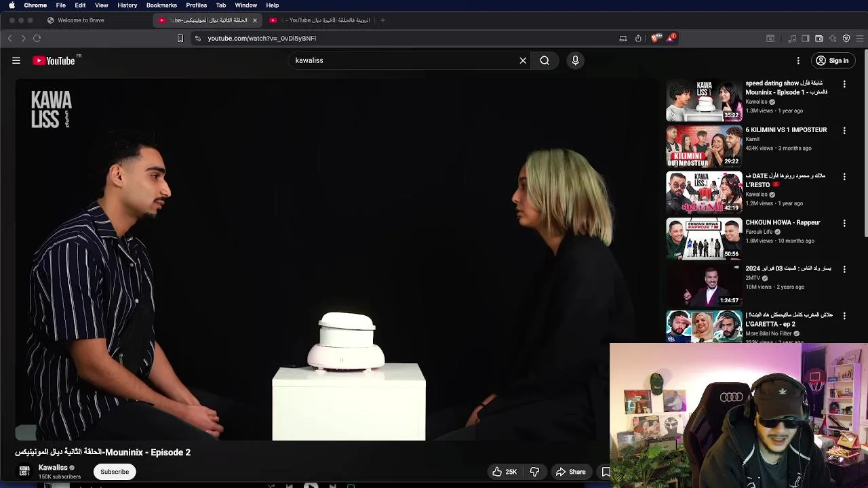Go back in browser history

click(10, 39)
